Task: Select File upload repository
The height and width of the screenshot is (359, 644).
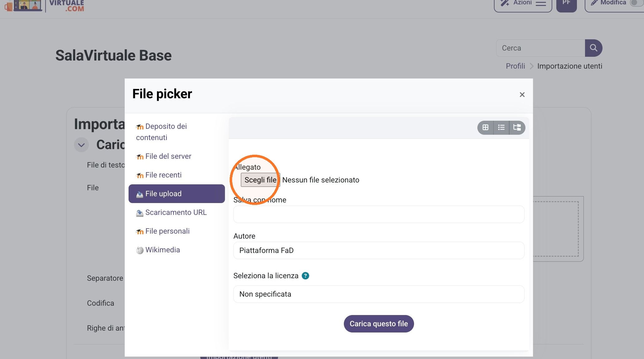Action: point(177,194)
